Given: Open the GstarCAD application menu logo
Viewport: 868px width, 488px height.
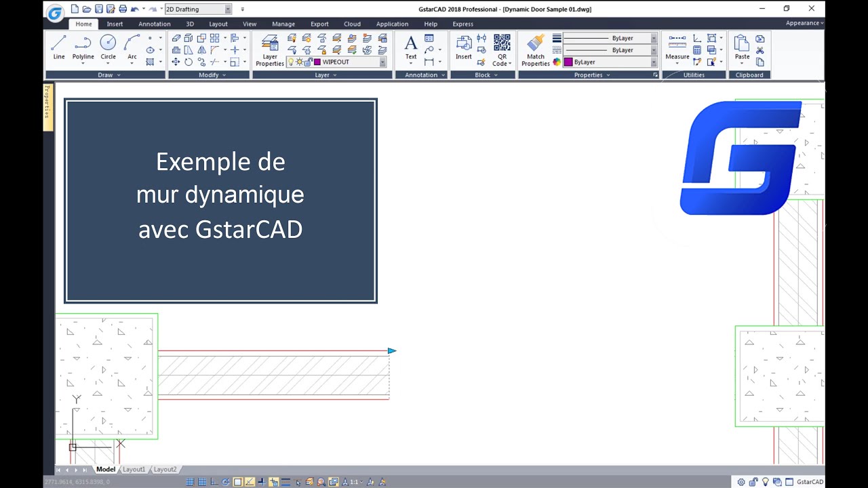Looking at the screenshot, I should click(56, 12).
